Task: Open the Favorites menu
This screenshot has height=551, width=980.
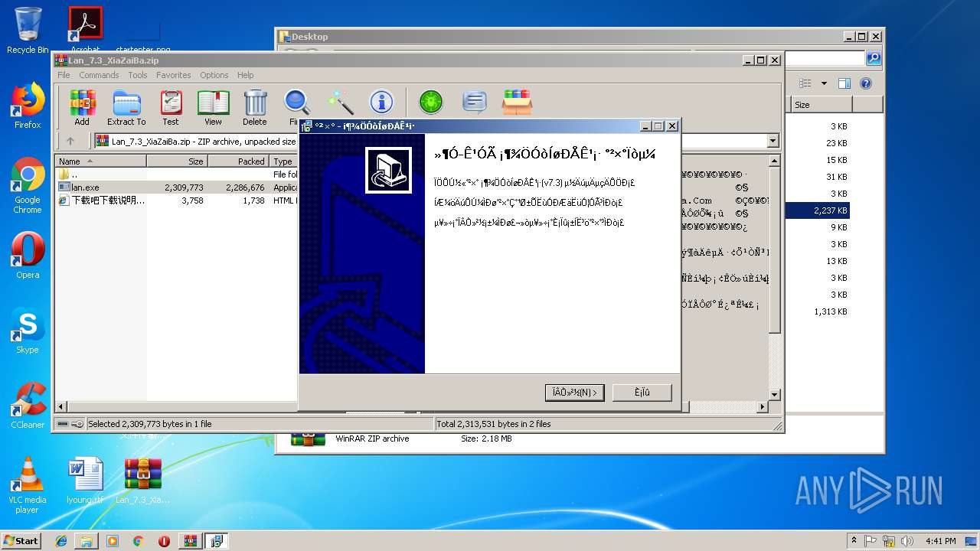Action: (x=174, y=75)
